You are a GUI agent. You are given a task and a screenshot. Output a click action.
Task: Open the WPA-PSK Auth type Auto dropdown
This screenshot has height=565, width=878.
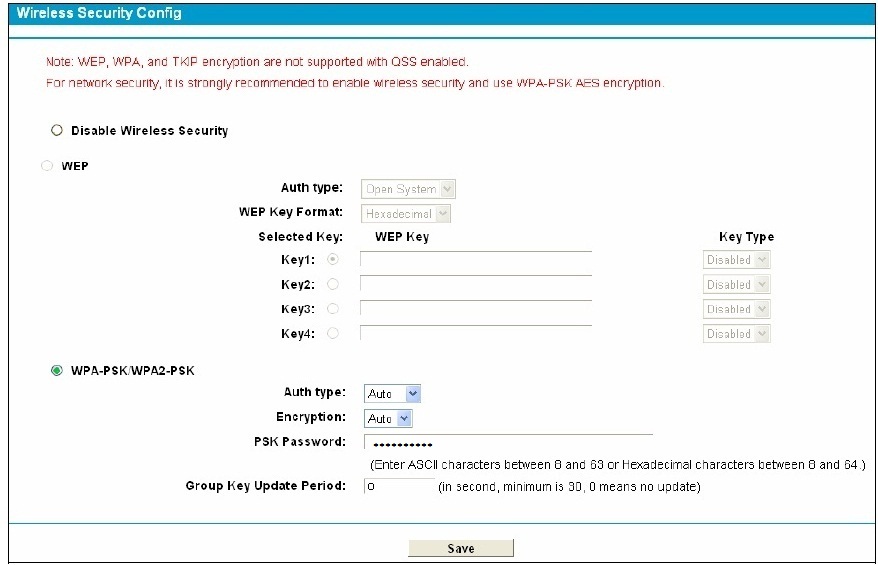coord(392,394)
